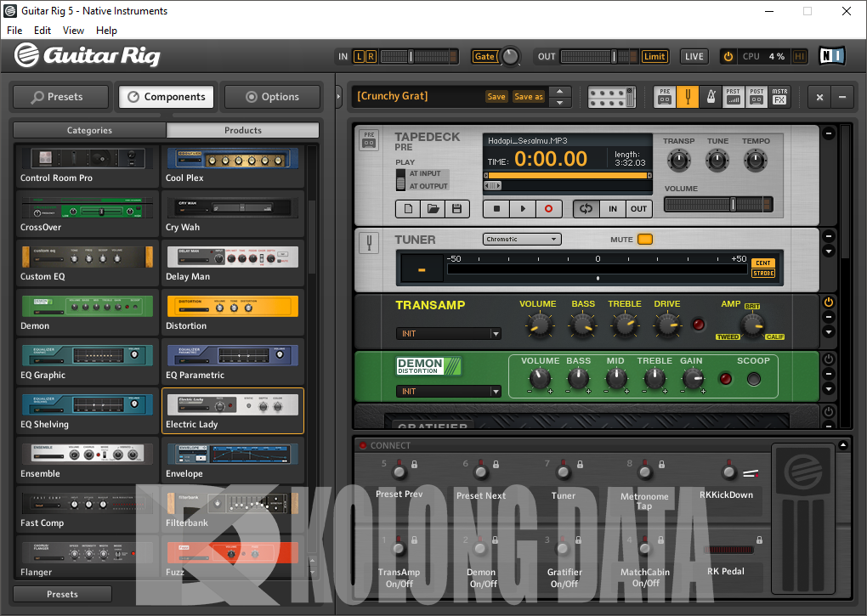Collapse the sidebar with the small arrow

pyautogui.click(x=339, y=97)
